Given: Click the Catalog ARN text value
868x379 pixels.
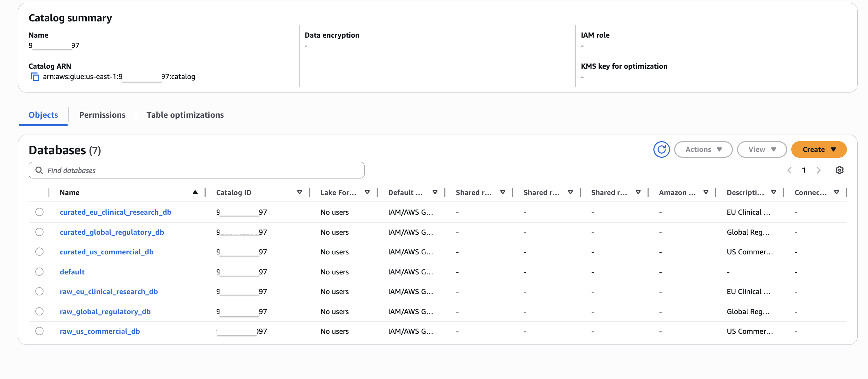Looking at the screenshot, I should tap(119, 77).
